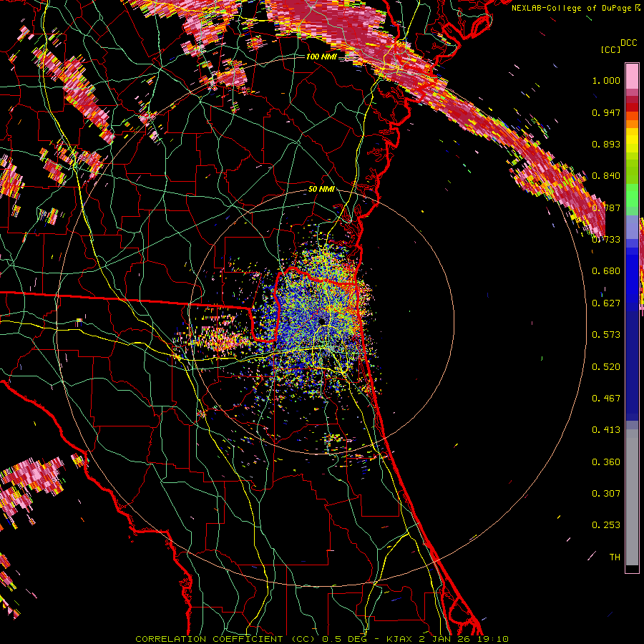Click the 50 NMI range ring label
This screenshot has height=644, width=644.
tap(321, 190)
